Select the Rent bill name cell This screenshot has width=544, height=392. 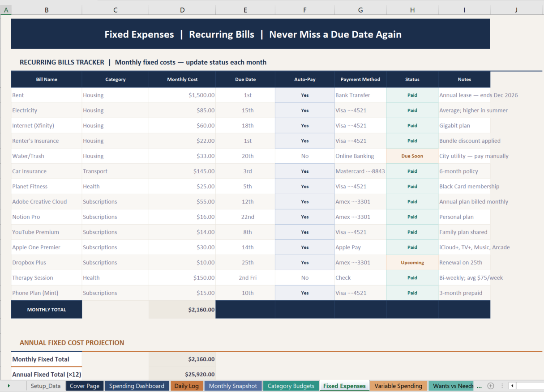[x=47, y=95]
